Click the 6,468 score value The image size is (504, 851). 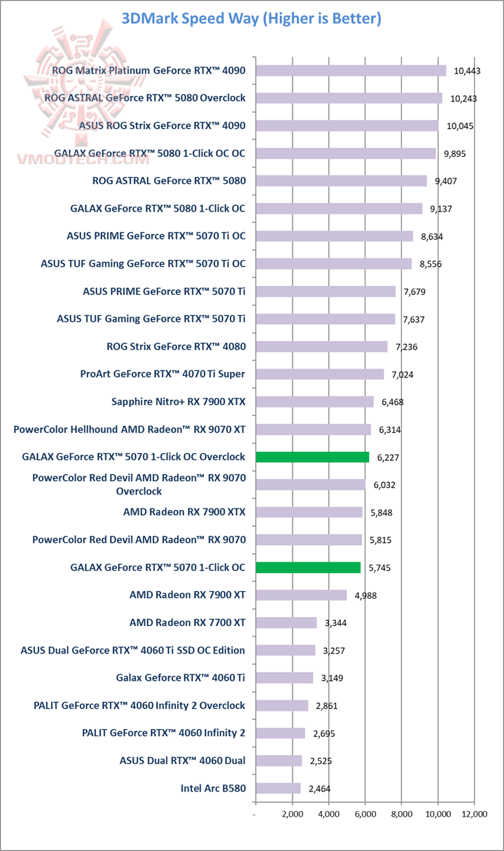tap(393, 402)
